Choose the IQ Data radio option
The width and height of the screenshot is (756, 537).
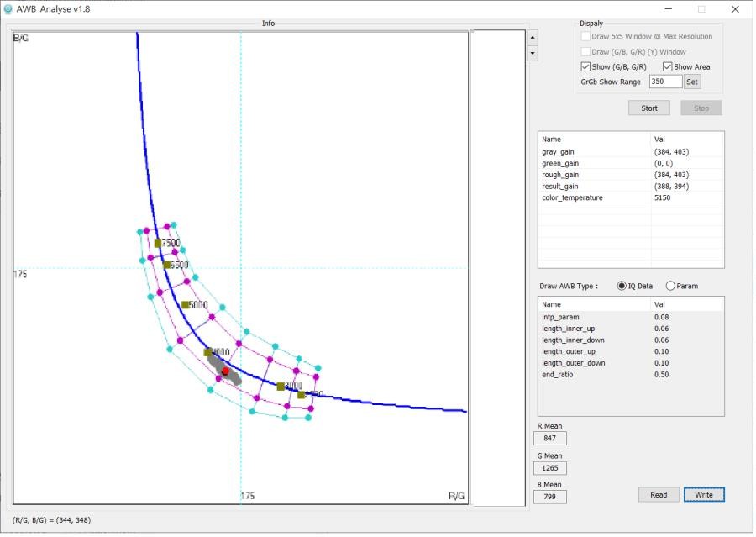click(x=622, y=286)
